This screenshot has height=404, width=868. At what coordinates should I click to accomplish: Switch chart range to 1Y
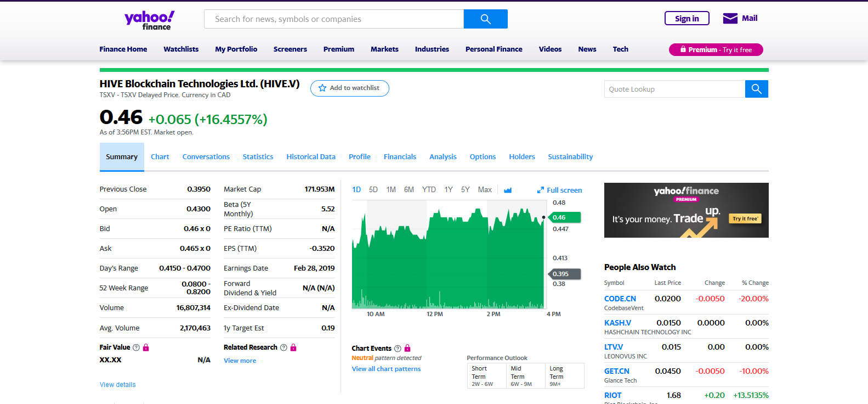[449, 189]
